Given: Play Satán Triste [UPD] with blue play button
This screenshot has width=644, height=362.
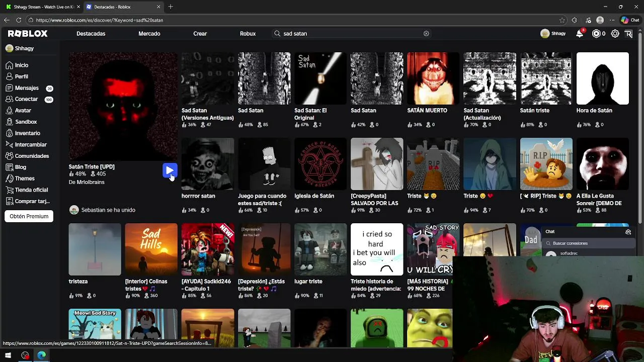Looking at the screenshot, I should 170,171.
